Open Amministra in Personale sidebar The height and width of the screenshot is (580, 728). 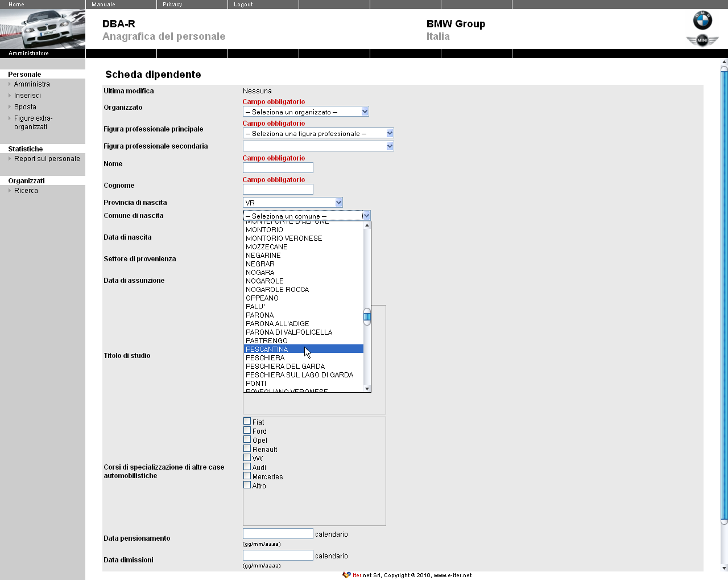pos(32,84)
